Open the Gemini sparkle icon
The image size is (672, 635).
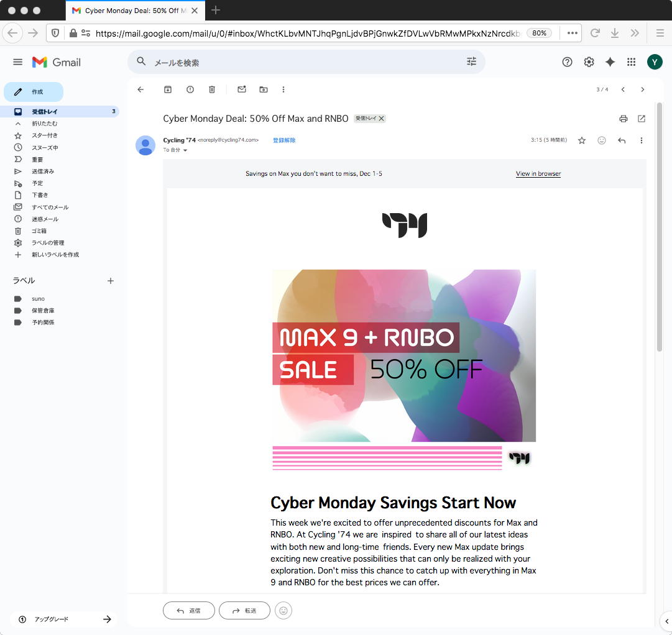coord(610,62)
